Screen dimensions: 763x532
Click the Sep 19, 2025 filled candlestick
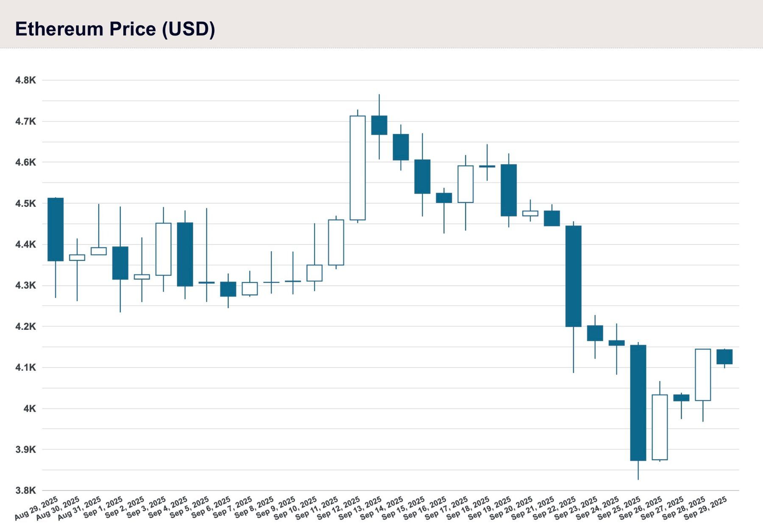509,190
